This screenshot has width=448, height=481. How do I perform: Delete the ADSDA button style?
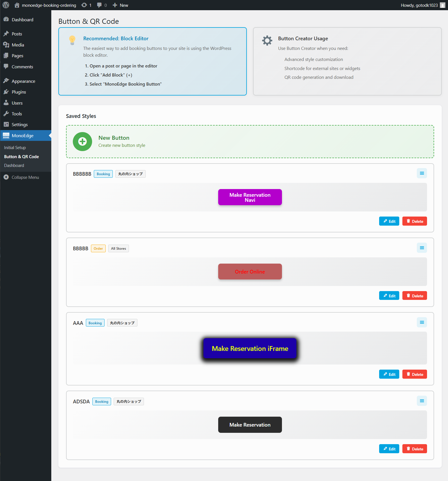pyautogui.click(x=415, y=449)
